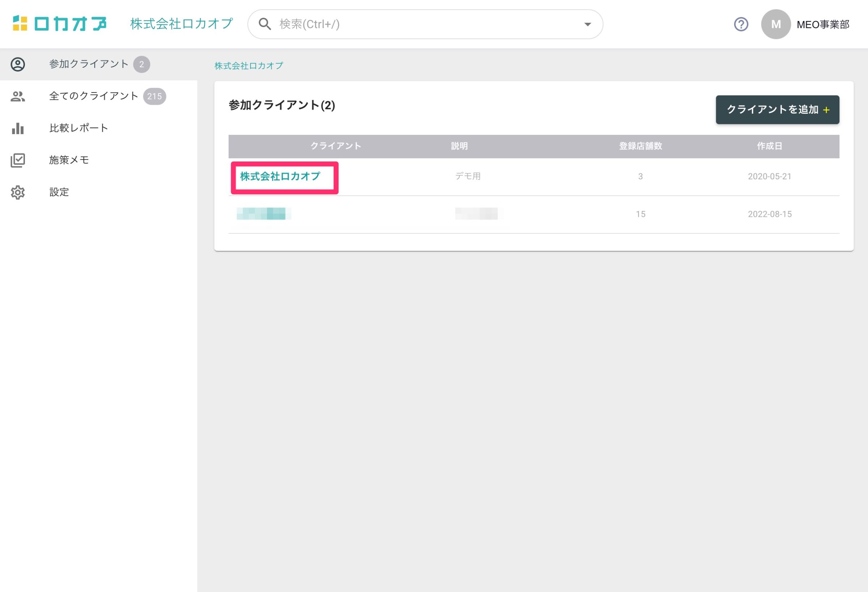Click the 施策メモ checklist icon
This screenshot has height=592, width=868.
[x=18, y=160]
